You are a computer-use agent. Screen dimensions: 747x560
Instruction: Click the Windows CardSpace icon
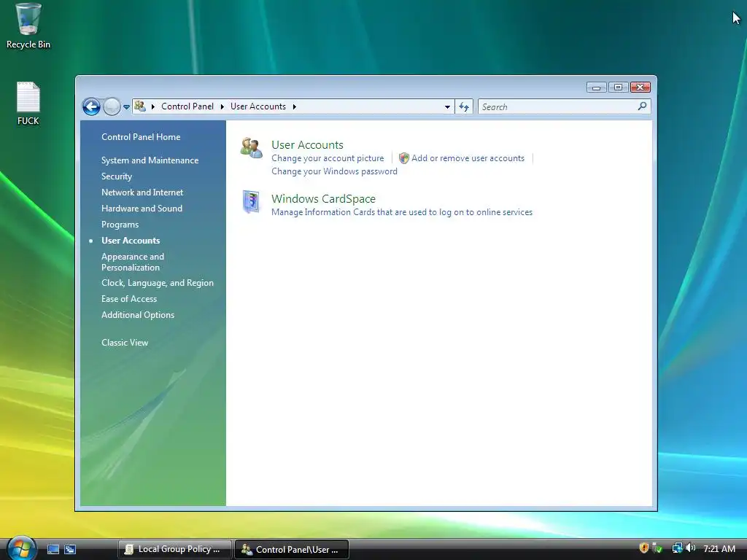[x=251, y=203]
